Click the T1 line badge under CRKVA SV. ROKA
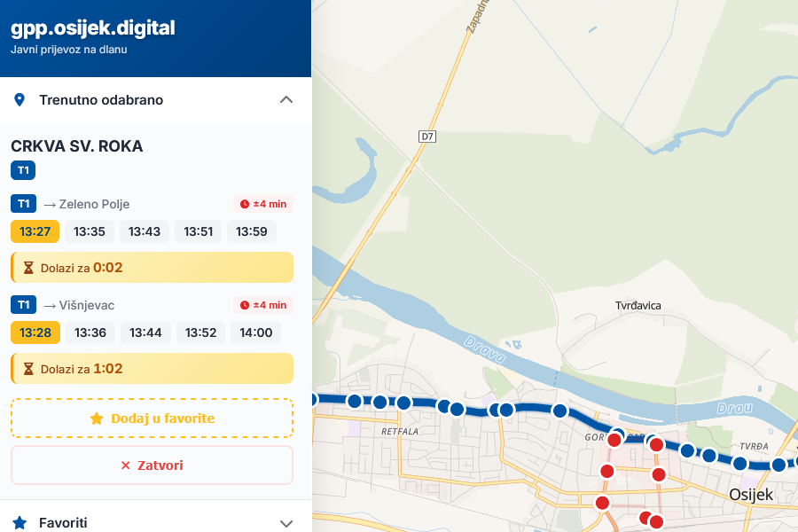This screenshot has width=798, height=532. 23,169
